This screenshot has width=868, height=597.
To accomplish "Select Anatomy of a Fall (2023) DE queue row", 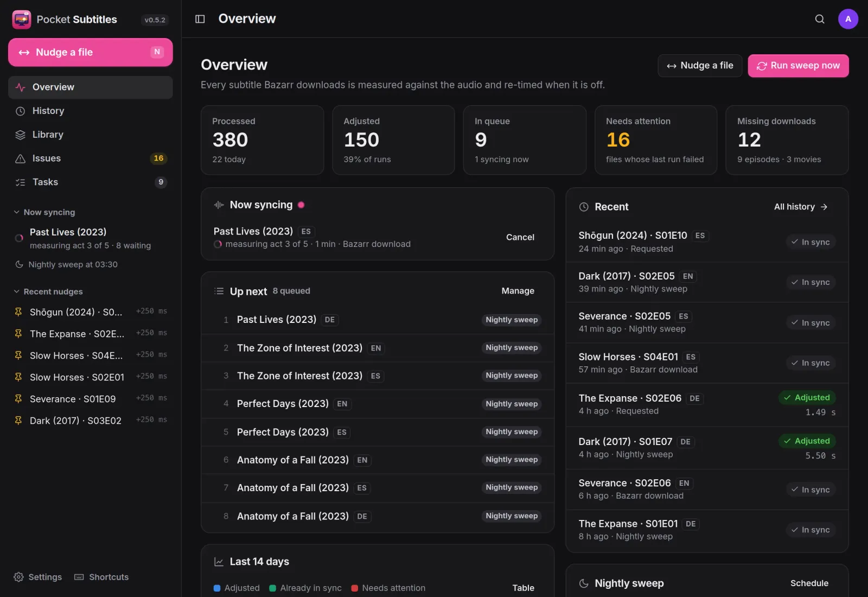I will 378,516.
